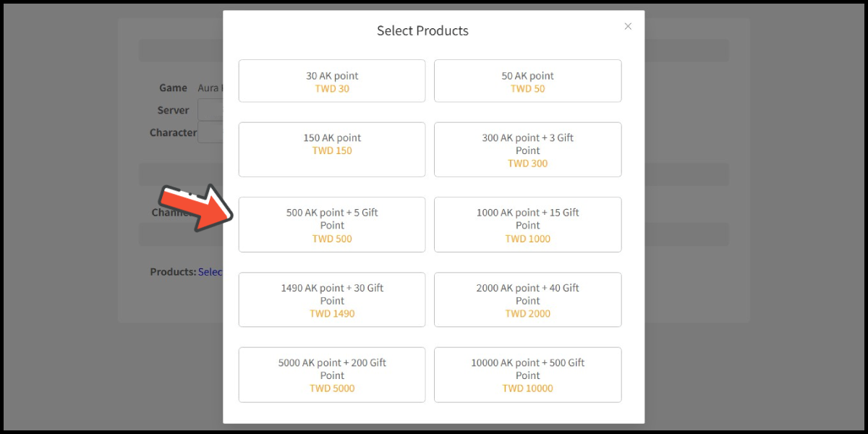Select 2000 AK point + 40 Gift Point
The image size is (868, 434).
pyautogui.click(x=527, y=299)
